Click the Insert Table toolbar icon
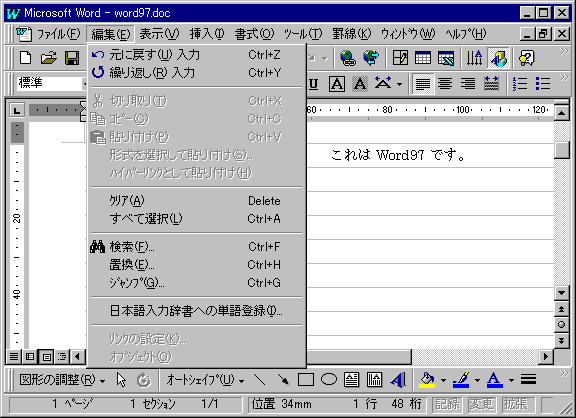The width and height of the screenshot is (576, 418). [423, 58]
